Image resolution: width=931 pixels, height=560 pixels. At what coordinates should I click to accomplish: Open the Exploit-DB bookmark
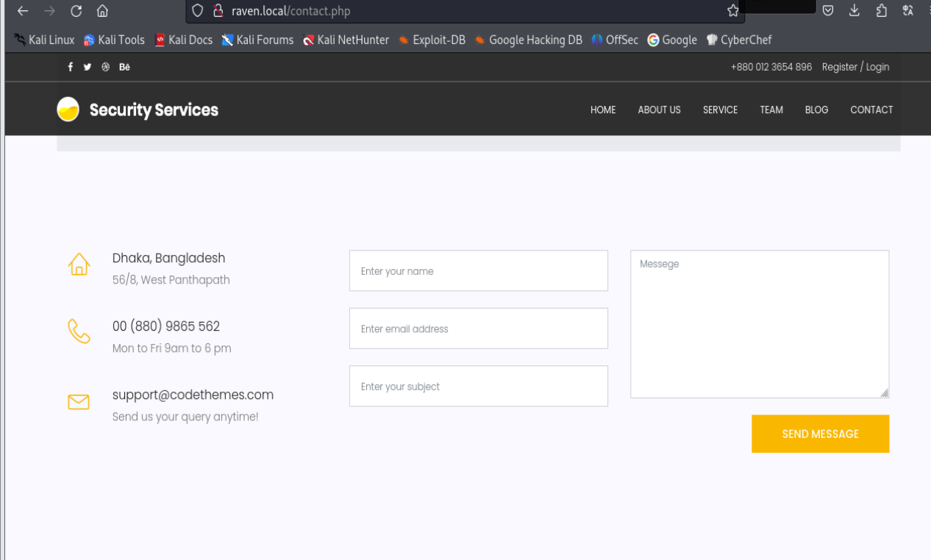432,40
